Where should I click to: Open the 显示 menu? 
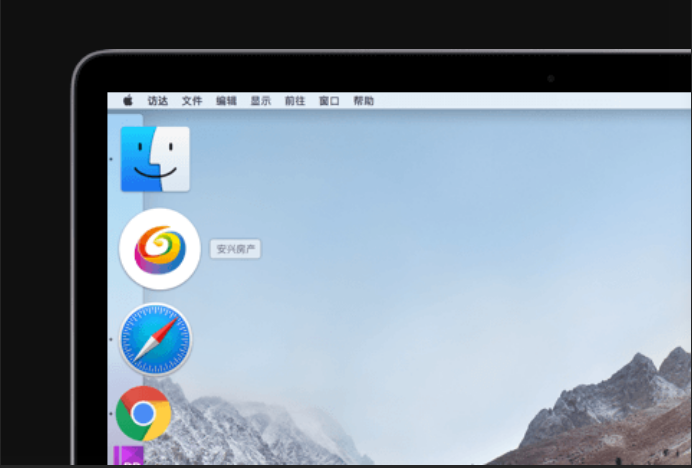point(261,101)
